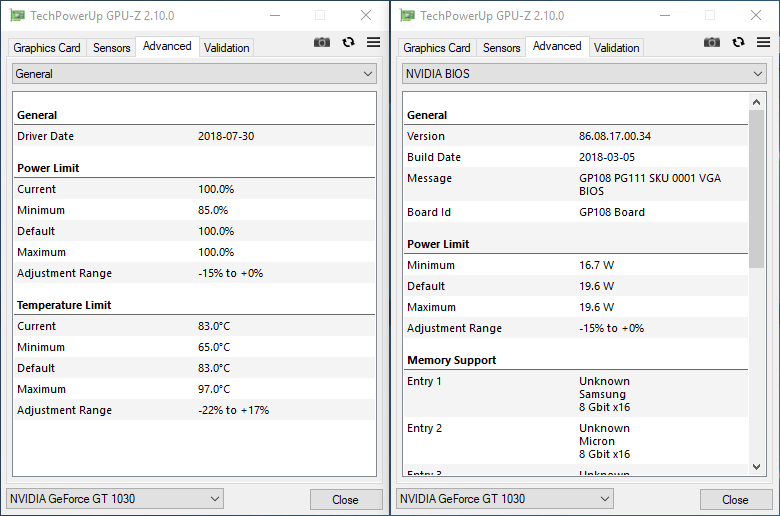780x516 pixels.
Task: Open the right GeForce GT 1030 selector
Action: coord(505,499)
